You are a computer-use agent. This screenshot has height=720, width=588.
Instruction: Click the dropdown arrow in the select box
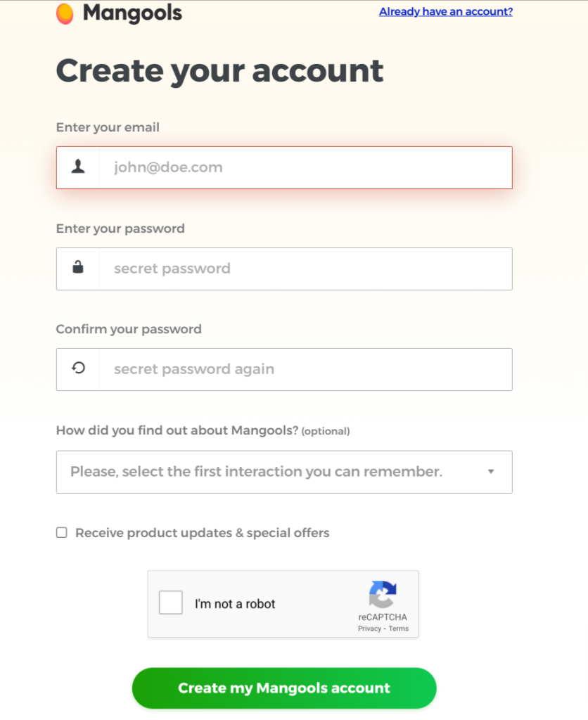[491, 472]
